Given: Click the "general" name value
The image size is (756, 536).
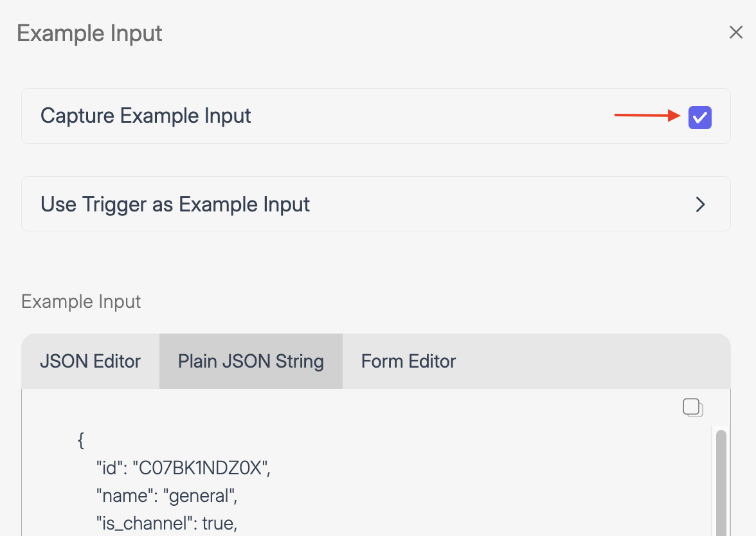Looking at the screenshot, I should (200, 496).
